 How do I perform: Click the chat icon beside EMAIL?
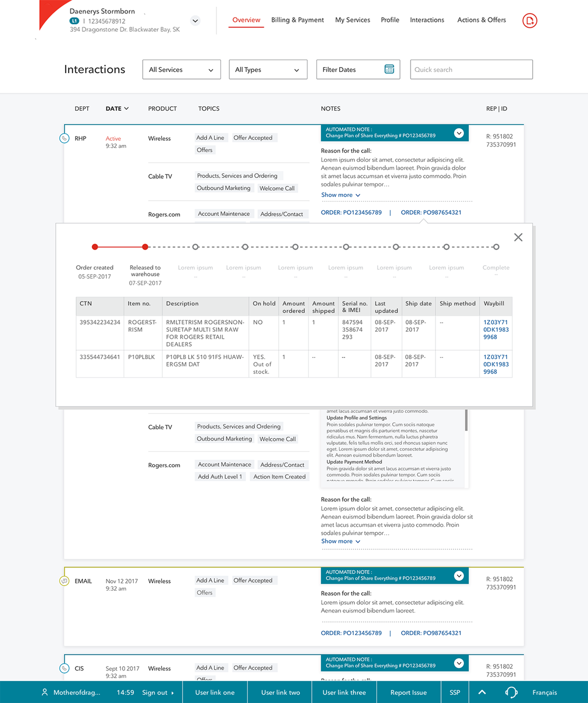coord(64,581)
